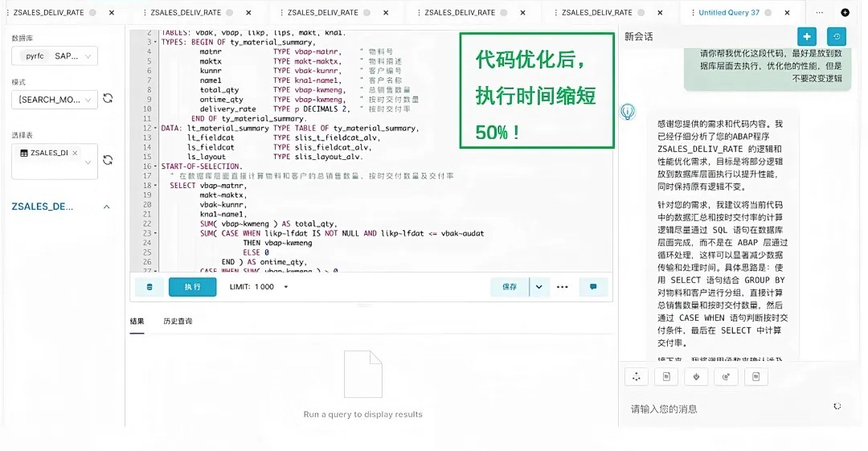Viewport: 868px width, 451px height.
Task: Open conversation history icon in 新会话 header
Action: pyautogui.click(x=837, y=37)
